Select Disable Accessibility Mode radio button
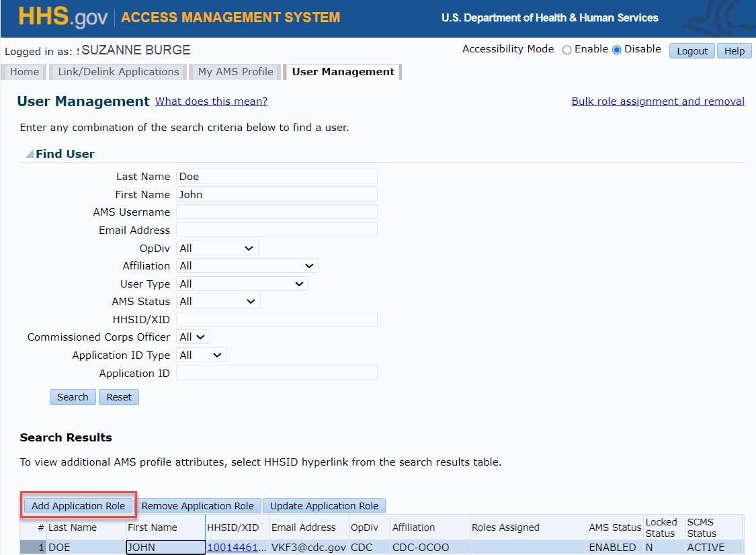This screenshot has height=555, width=756. [x=616, y=50]
